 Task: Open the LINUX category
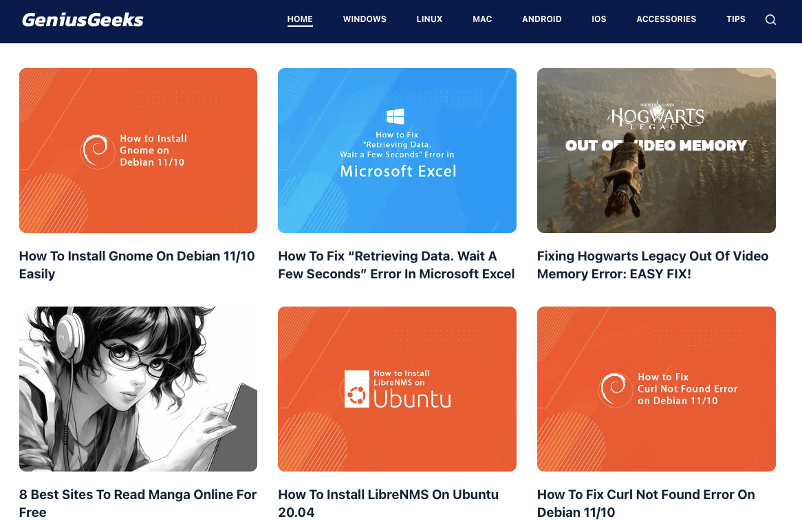429,19
